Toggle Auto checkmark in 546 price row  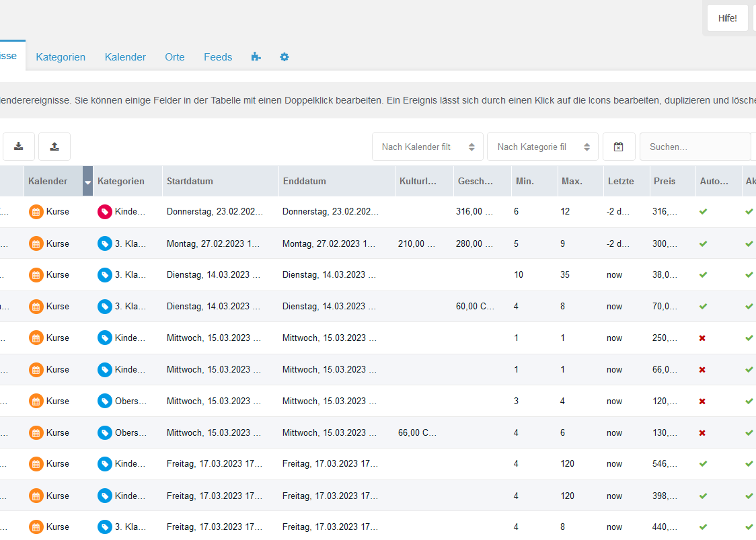pos(703,464)
